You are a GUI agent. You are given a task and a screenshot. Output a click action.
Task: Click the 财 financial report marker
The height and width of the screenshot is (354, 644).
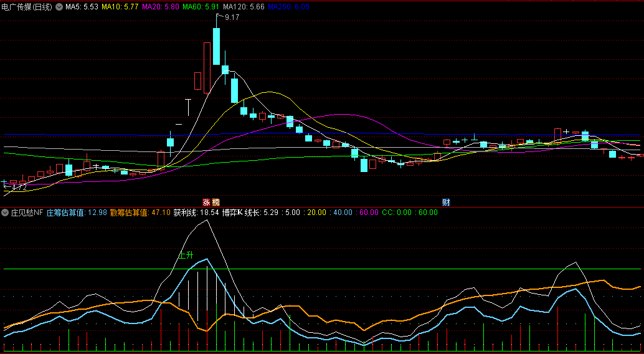[x=446, y=202]
